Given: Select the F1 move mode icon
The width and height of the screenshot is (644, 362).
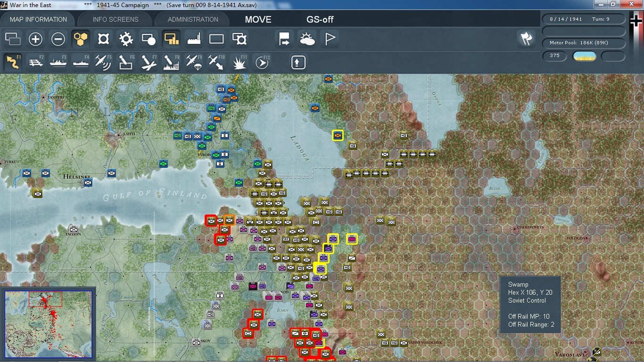Looking at the screenshot, I should coord(13,62).
